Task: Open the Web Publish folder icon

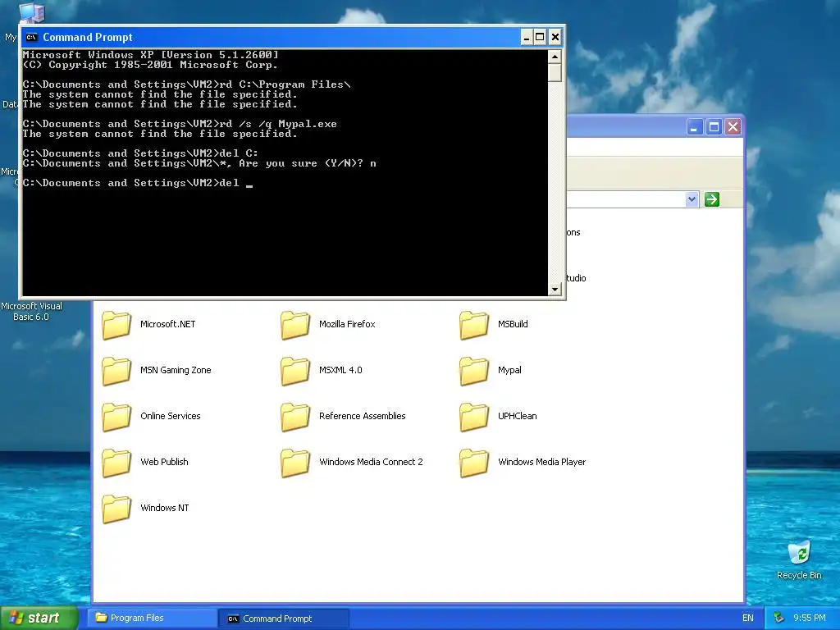Action: tap(116, 463)
